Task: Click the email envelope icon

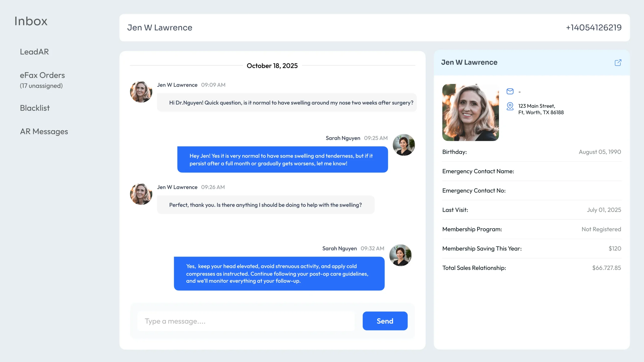Action: 510,91
